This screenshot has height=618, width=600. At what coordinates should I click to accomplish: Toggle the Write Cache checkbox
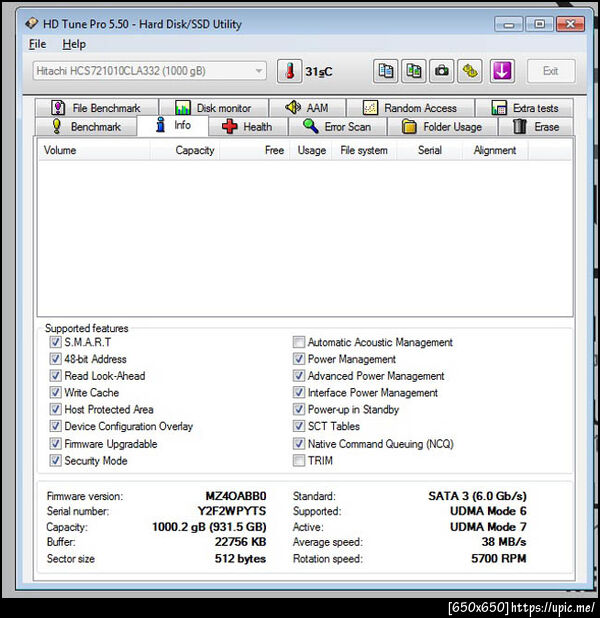click(x=55, y=392)
